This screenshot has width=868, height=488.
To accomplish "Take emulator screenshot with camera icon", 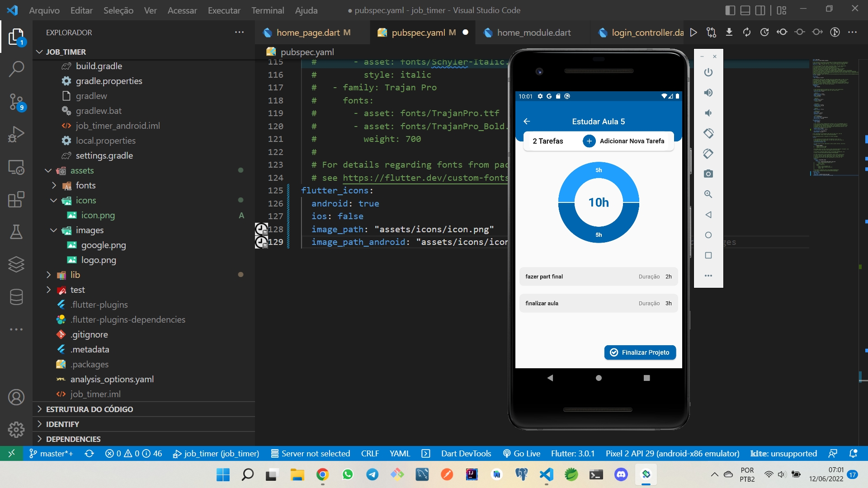I will [x=708, y=174].
